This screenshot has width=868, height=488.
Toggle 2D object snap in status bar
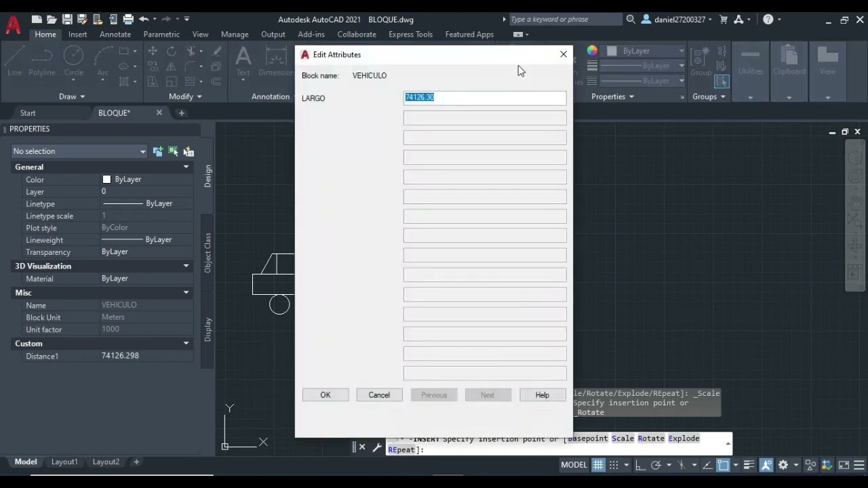tap(723, 465)
